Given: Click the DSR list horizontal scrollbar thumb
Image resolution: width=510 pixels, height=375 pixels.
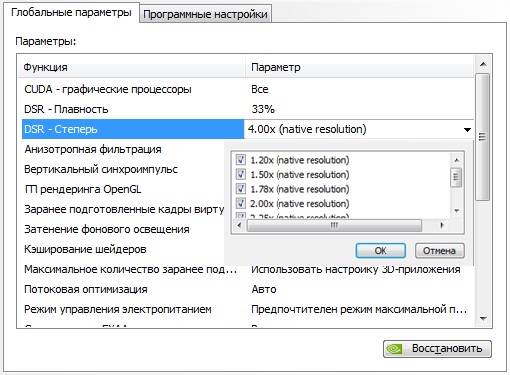Looking at the screenshot, I should pos(334,225).
